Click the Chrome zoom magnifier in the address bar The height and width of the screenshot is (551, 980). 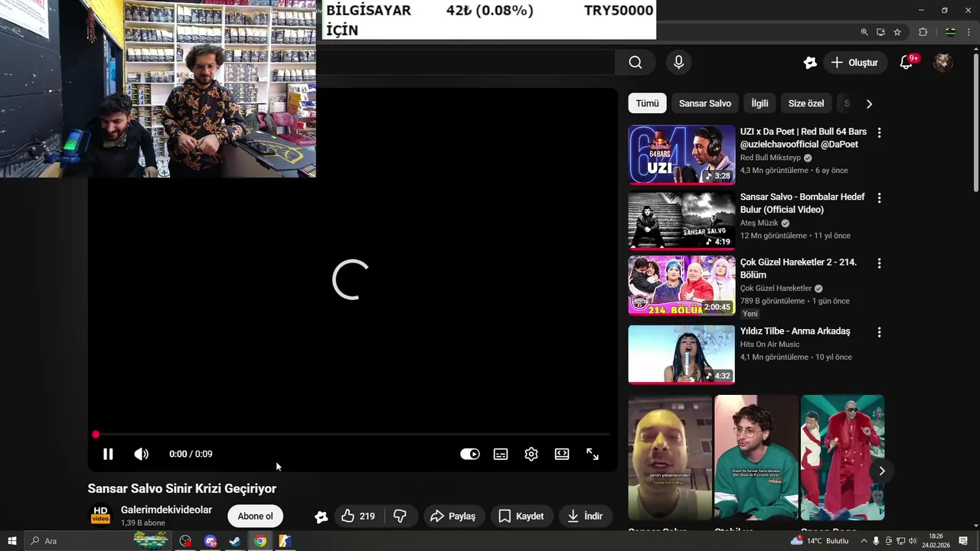tap(864, 32)
